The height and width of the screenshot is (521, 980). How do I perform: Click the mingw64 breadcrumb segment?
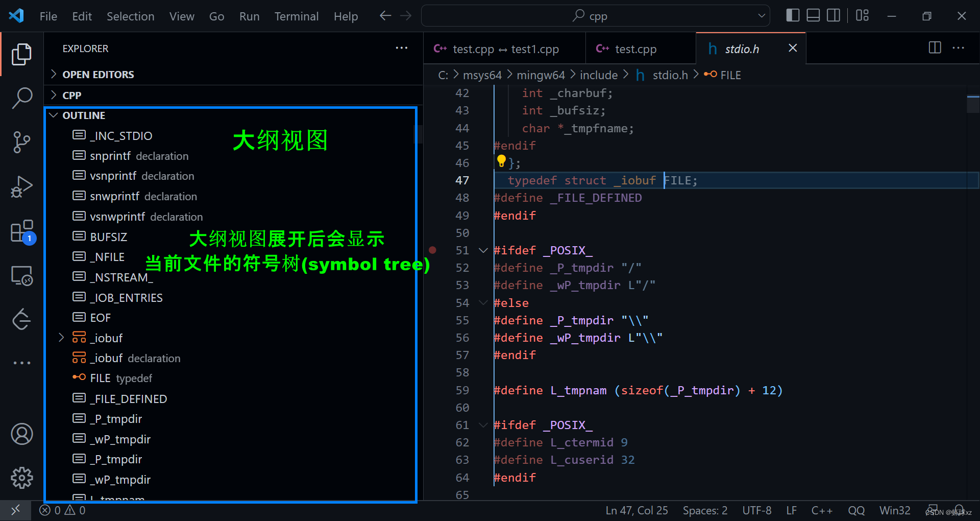click(x=541, y=75)
